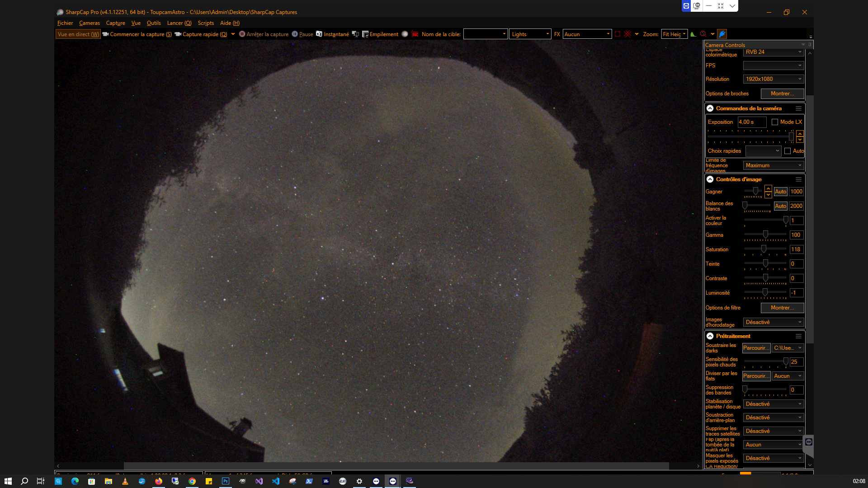Enable the Mode LX checkbox
The height and width of the screenshot is (488, 868).
pyautogui.click(x=775, y=122)
